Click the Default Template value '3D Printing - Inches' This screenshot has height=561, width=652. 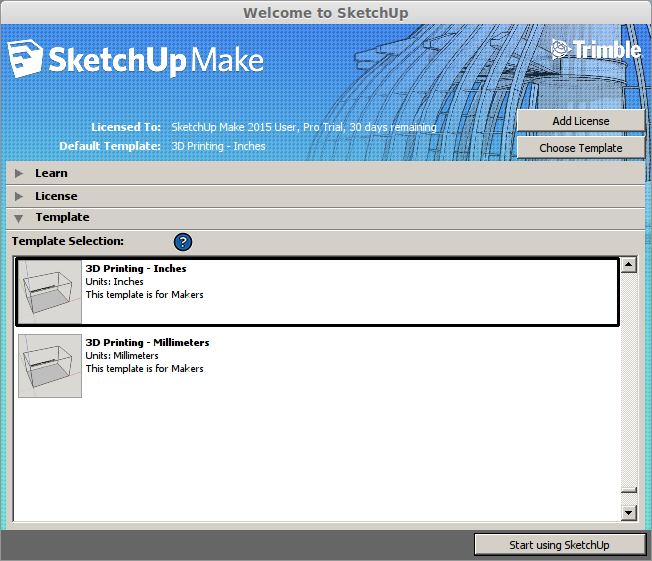218,146
